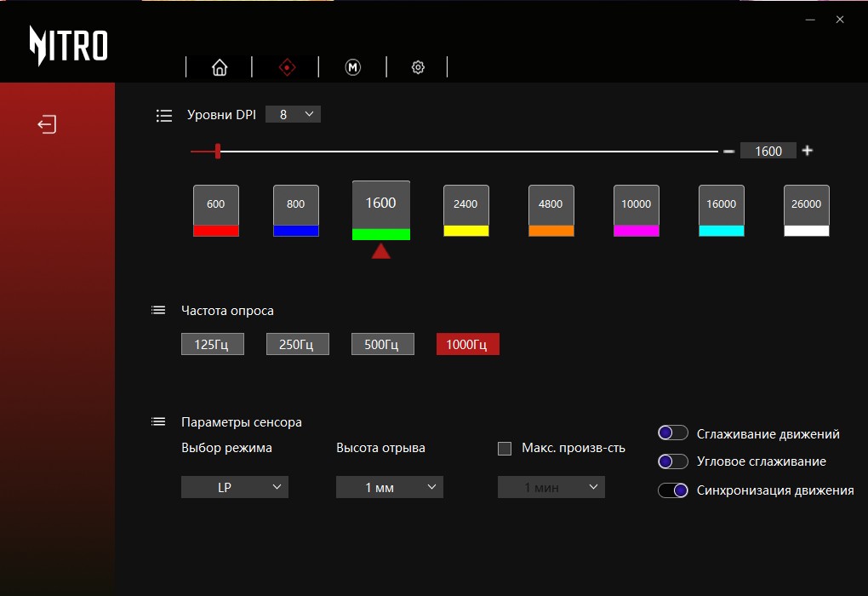This screenshot has width=868, height=596.
Task: Enable the Макс. произв-сть checkbox
Action: coord(505,449)
